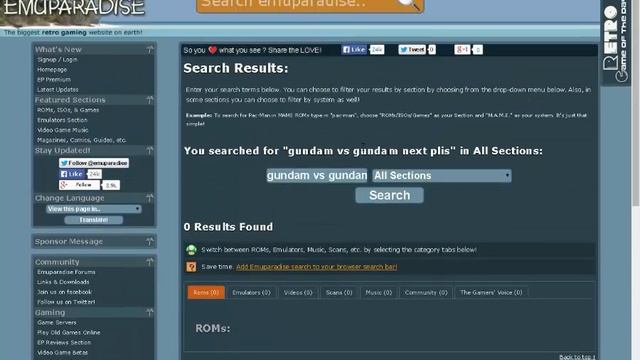The height and width of the screenshot is (360, 640).
Task: Switch to the Emulators (0) tab
Action: point(251,292)
